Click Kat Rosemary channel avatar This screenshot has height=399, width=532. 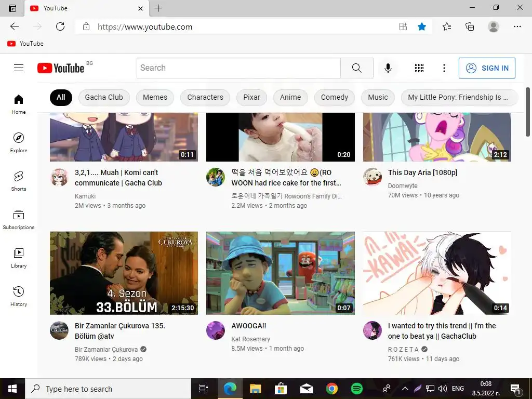pyautogui.click(x=216, y=330)
